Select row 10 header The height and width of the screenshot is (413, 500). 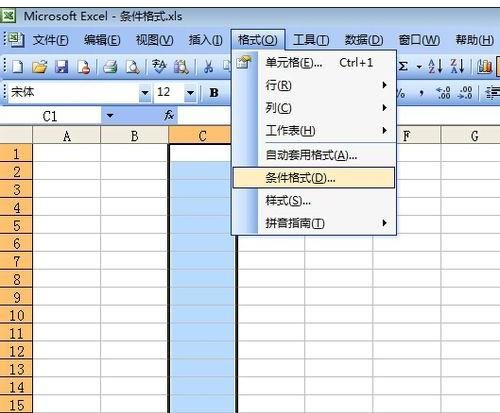point(16,315)
